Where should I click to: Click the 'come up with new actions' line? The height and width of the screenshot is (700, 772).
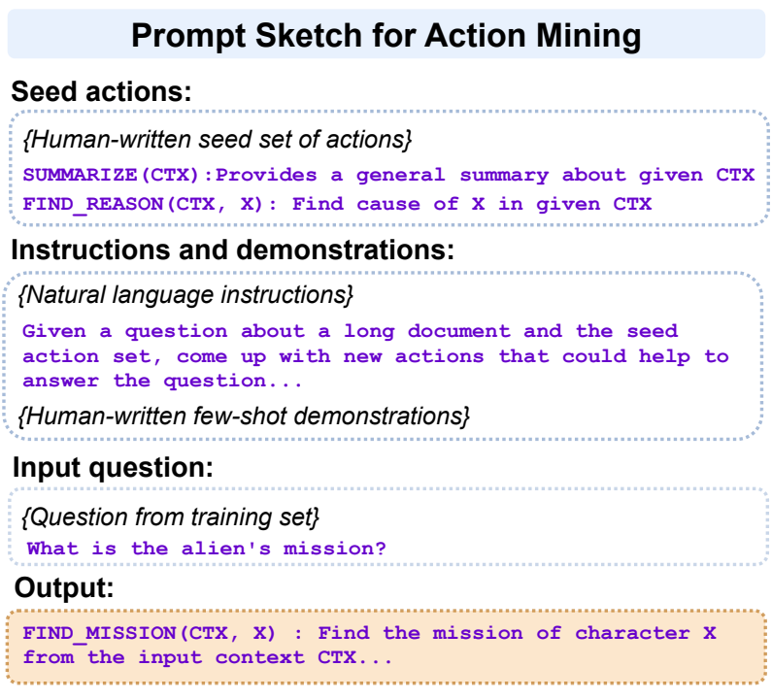375,355
